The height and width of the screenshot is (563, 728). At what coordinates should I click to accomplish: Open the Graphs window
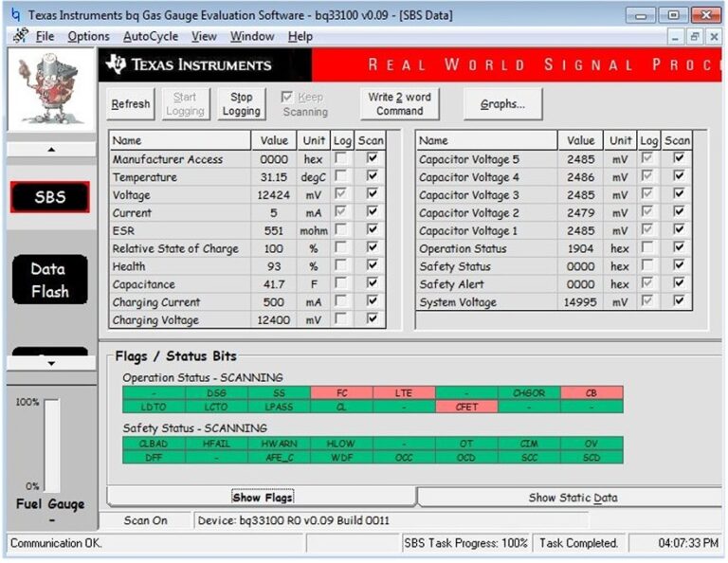pos(502,104)
